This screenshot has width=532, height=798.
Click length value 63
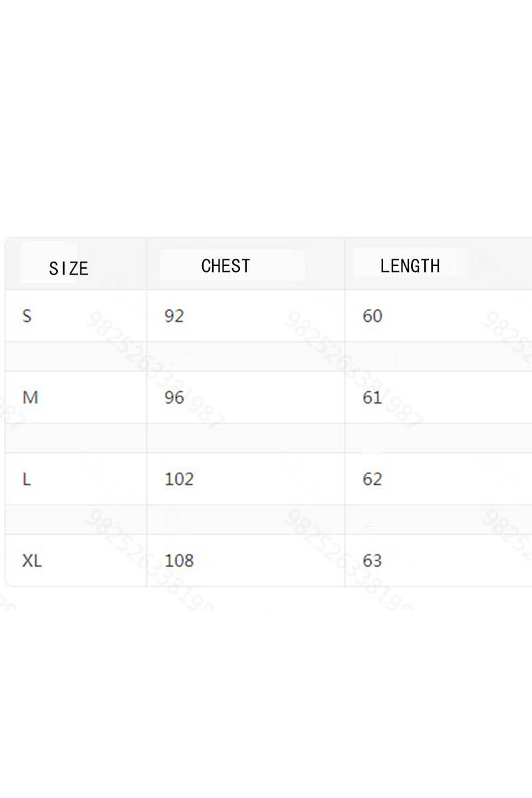pos(372,561)
